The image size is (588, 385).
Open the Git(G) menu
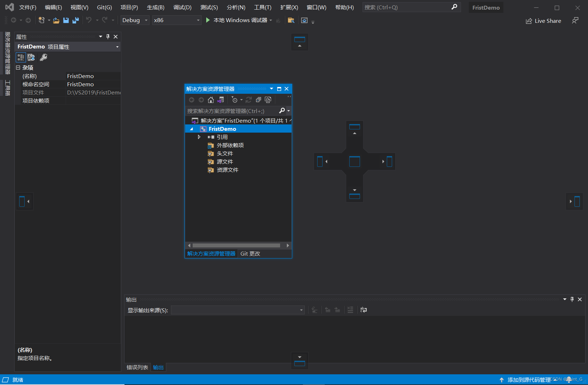coord(105,7)
